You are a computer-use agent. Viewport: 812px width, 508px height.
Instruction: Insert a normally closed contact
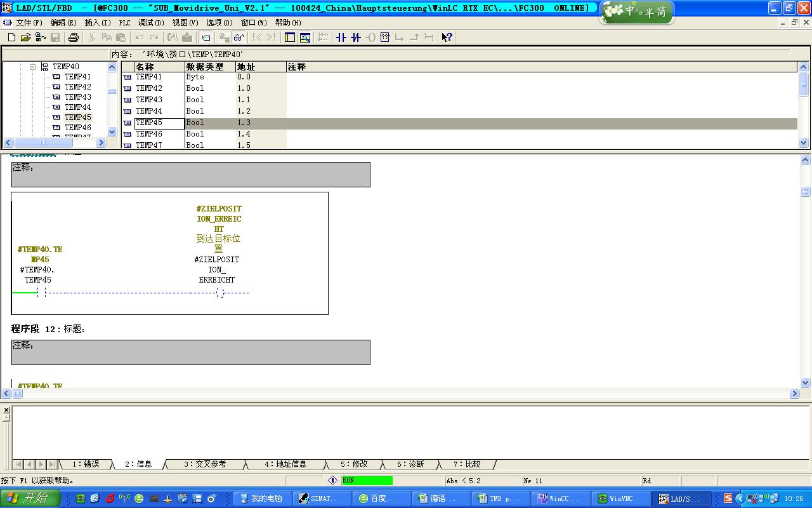tap(356, 37)
